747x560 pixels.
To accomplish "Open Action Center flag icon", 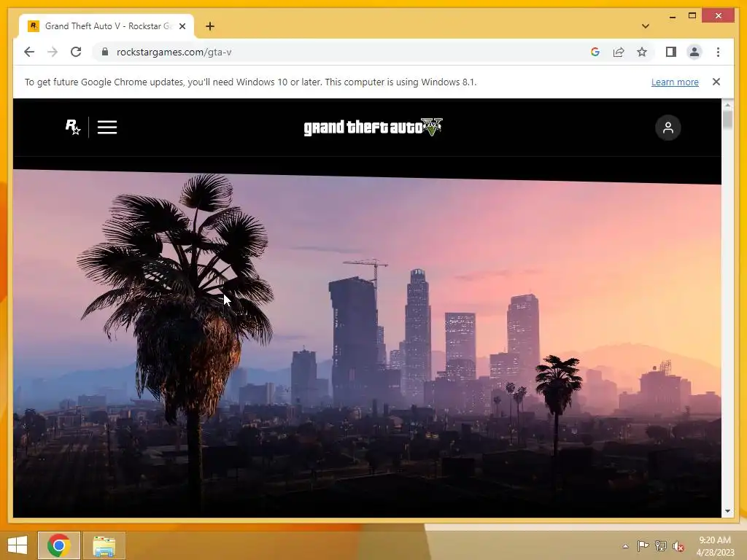I will pos(643,545).
